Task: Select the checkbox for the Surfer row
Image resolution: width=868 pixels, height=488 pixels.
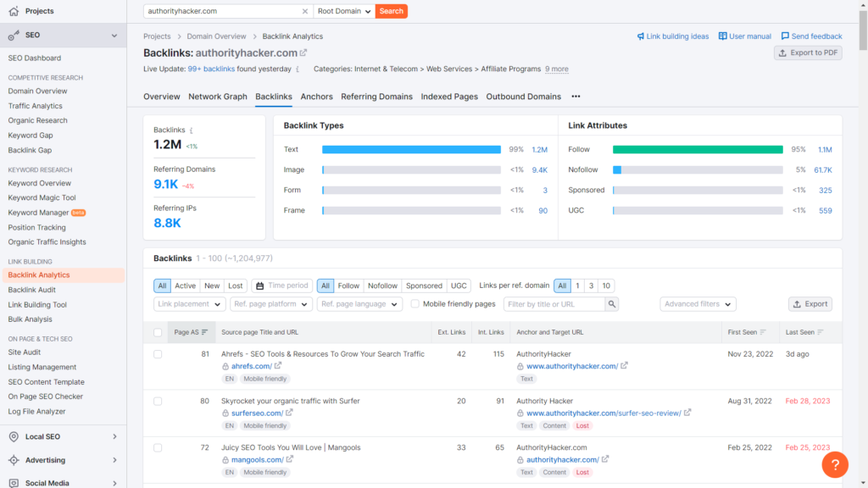Action: [158, 401]
